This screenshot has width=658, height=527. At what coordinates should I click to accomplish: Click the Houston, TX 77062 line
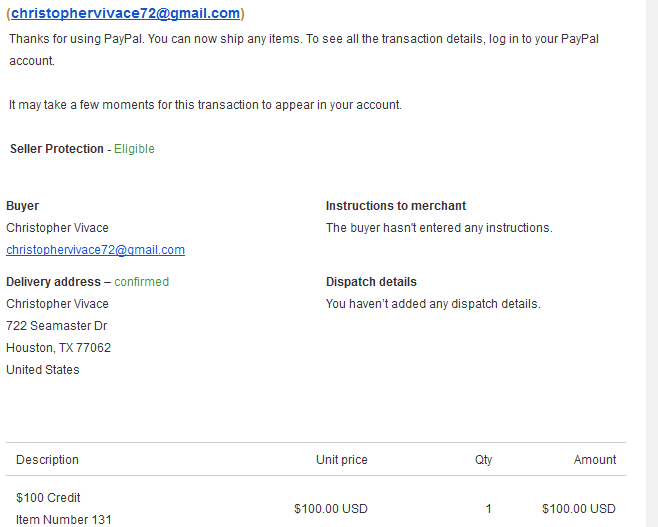click(x=58, y=348)
